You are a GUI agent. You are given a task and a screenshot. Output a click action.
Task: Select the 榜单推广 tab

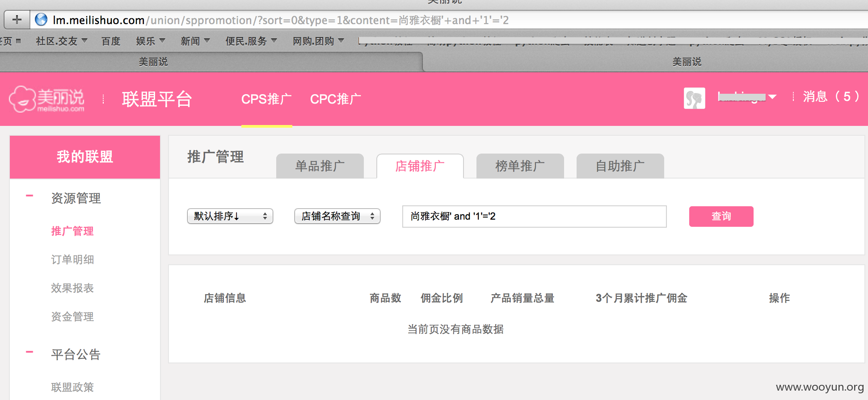[520, 166]
